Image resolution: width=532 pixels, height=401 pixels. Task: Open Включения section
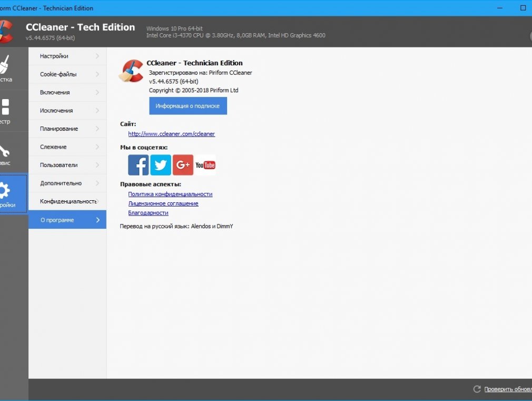coord(67,92)
